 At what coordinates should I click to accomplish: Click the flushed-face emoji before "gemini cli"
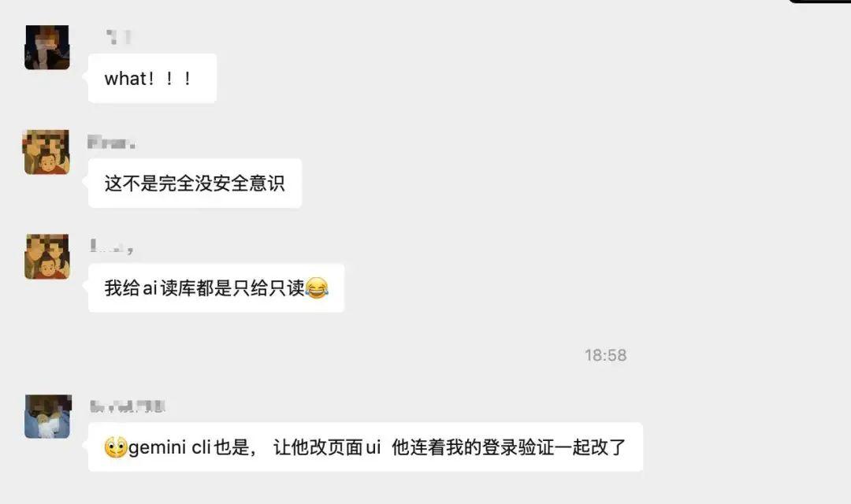116,447
